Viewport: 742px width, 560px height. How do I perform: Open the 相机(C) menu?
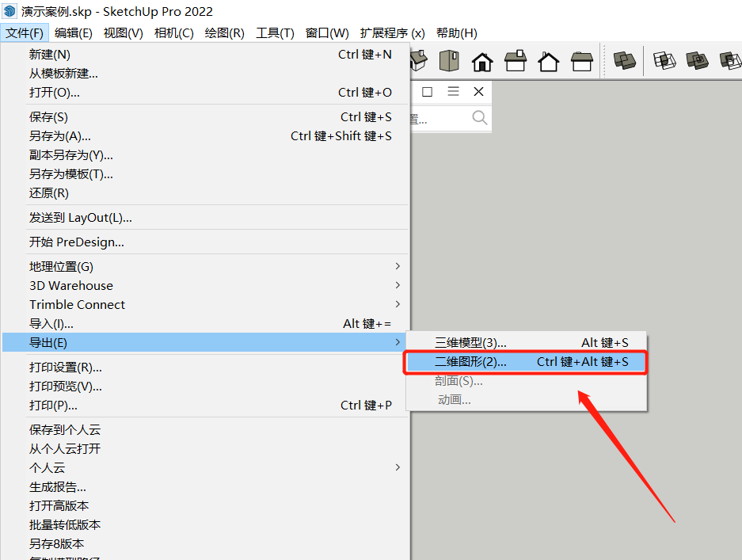tap(174, 33)
